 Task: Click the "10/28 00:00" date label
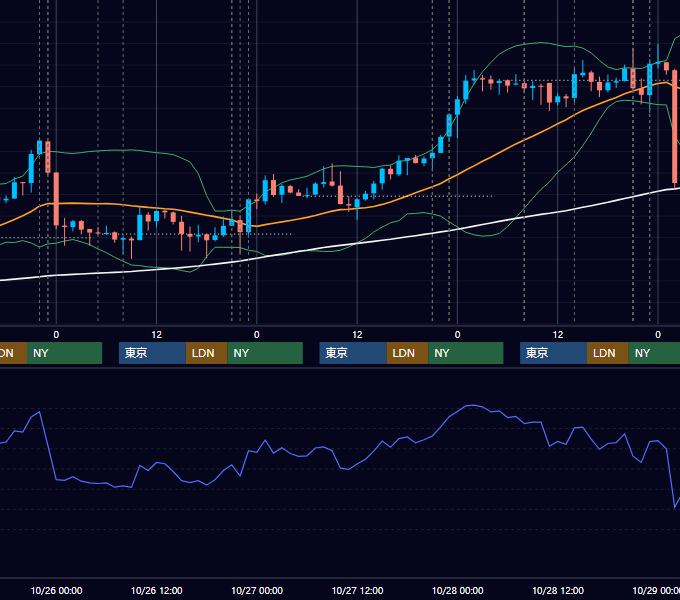[458, 590]
